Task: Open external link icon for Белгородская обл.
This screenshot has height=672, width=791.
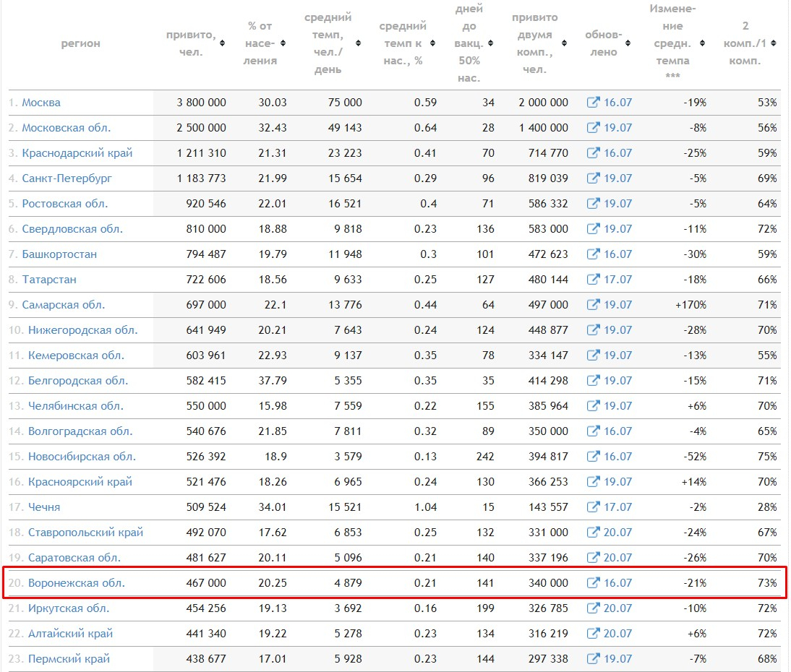Action: [x=593, y=381]
